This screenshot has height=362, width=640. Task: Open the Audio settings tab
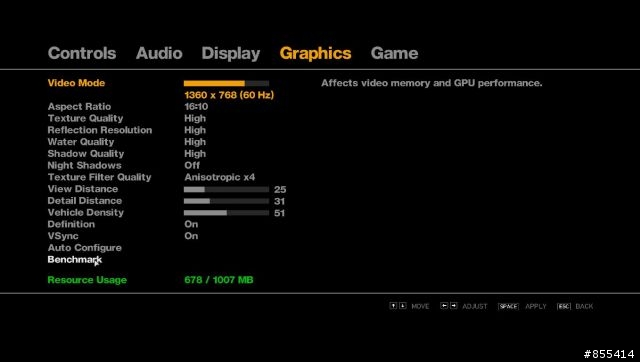click(x=159, y=53)
